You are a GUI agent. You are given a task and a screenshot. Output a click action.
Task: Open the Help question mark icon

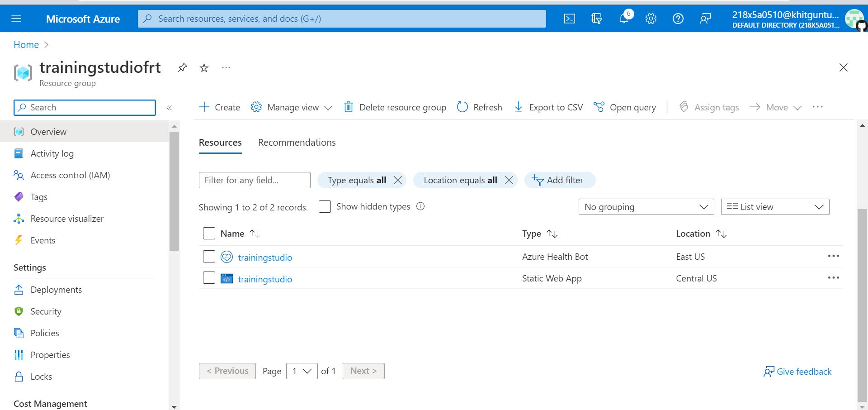pyautogui.click(x=678, y=19)
